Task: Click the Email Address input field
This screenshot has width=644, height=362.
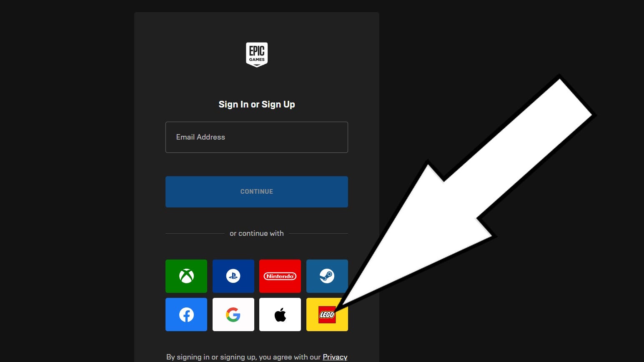Action: [256, 137]
